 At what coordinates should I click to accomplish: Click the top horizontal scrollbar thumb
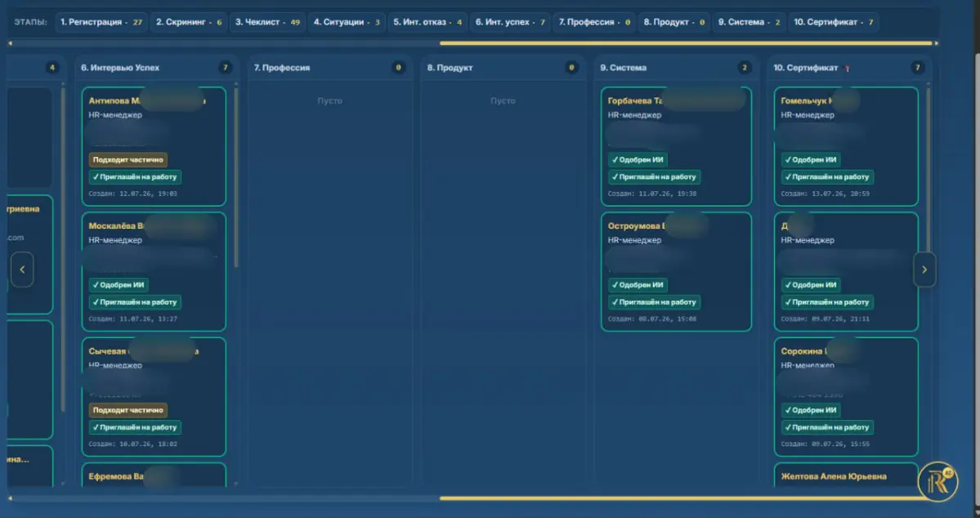687,43
